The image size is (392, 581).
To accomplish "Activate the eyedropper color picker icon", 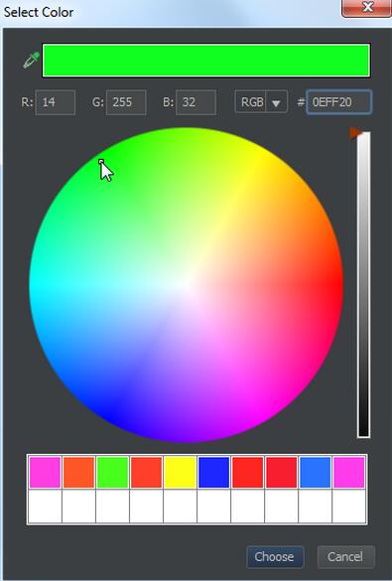I will 32,60.
